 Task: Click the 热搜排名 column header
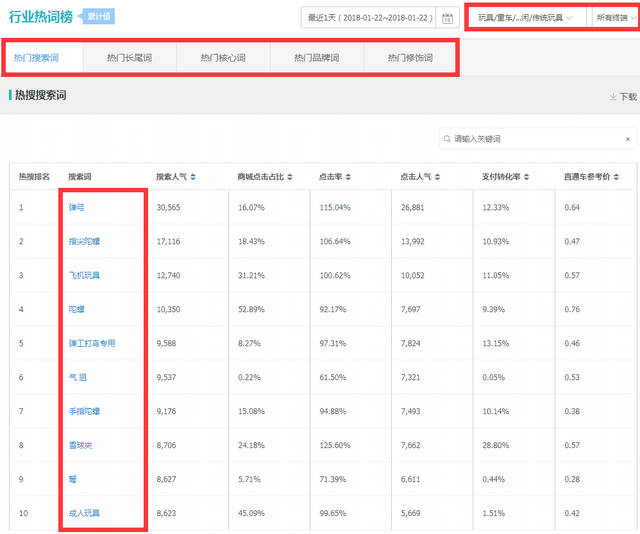tap(34, 177)
